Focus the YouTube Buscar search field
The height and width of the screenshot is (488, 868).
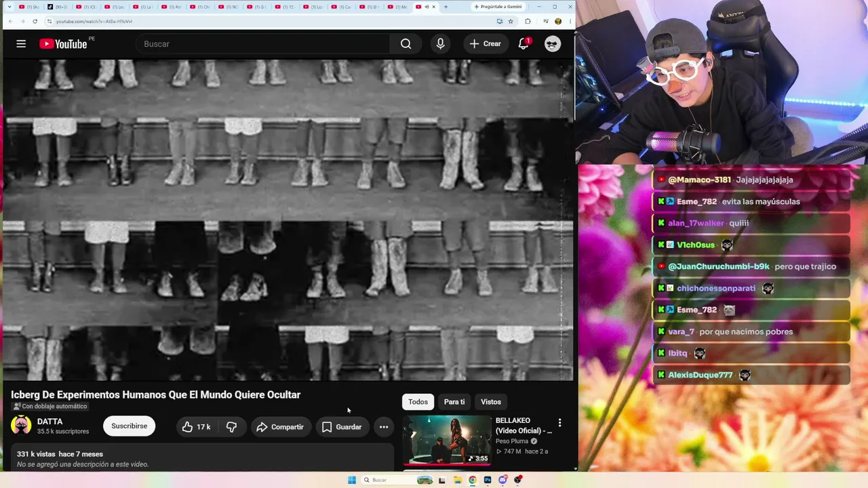pos(262,44)
